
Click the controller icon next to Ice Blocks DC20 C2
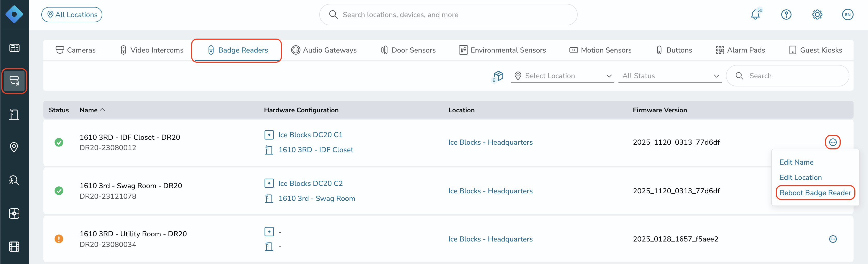pos(269,183)
